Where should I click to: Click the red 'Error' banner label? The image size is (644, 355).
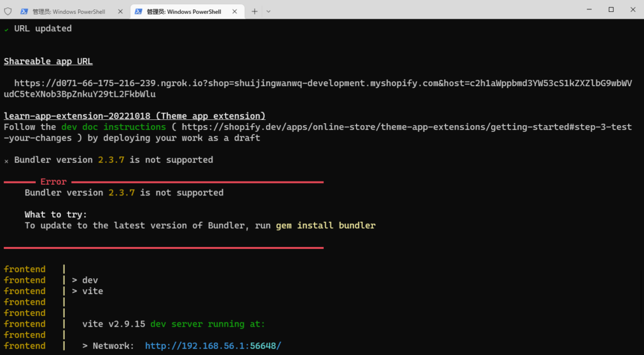tap(53, 182)
